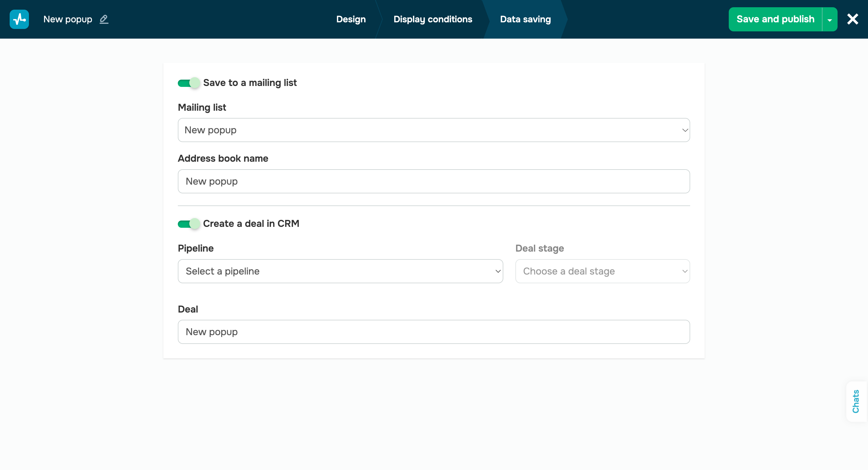Screen dimensions: 868x470
Task: Click the Address book name field
Action: (x=433, y=181)
